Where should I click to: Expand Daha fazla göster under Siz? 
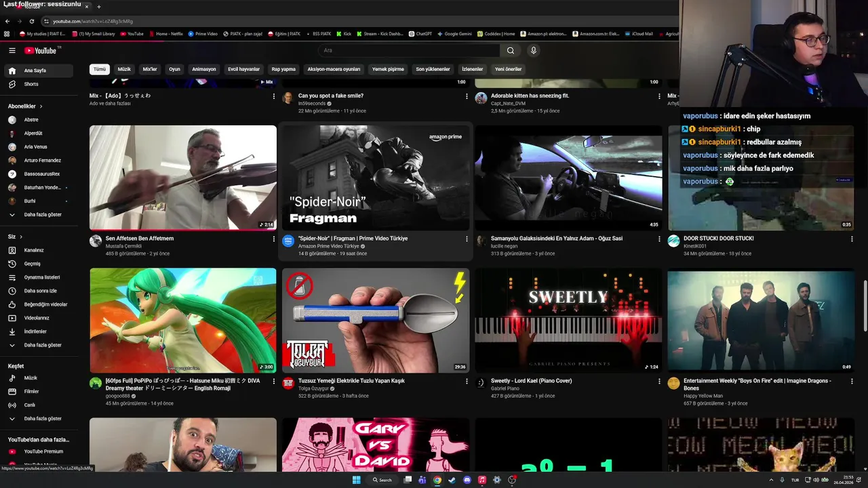coord(39,345)
